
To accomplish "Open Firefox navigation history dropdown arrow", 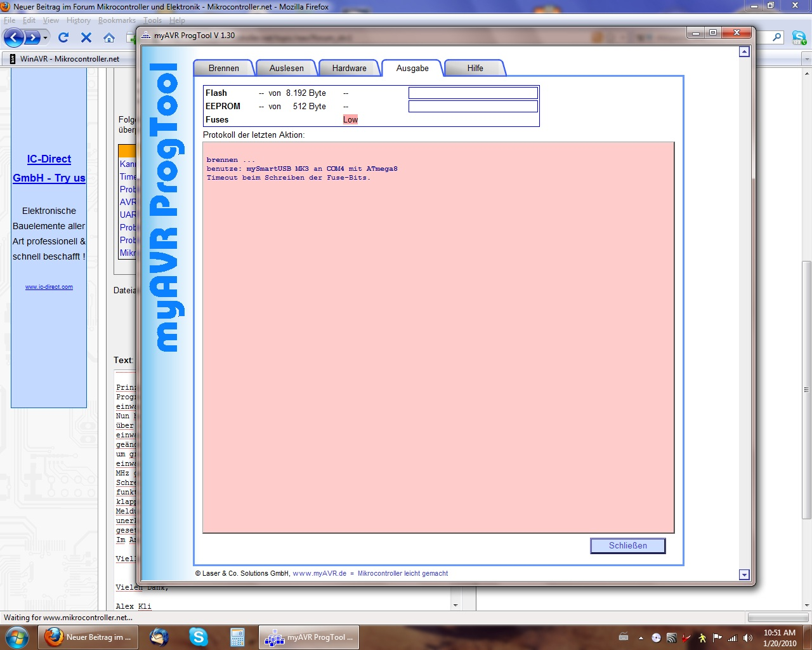I will [45, 38].
